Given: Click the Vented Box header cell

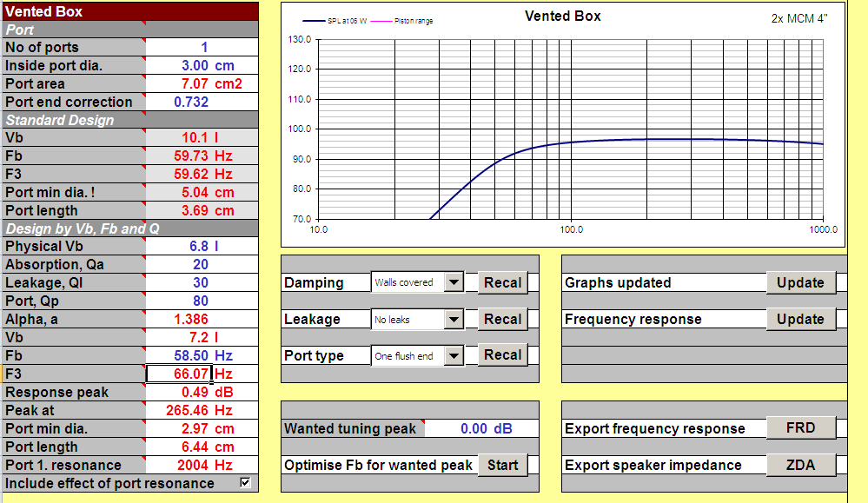Looking at the screenshot, I should (x=130, y=11).
